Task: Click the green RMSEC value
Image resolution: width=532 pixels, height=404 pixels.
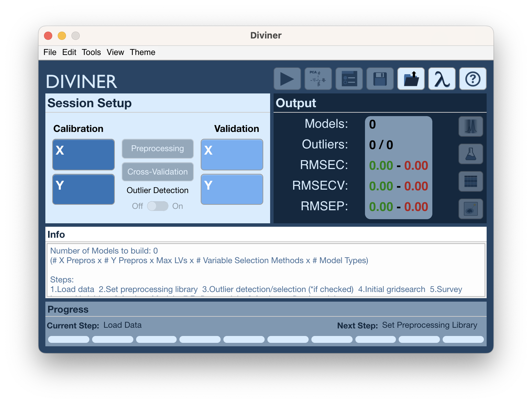Action: [x=381, y=166]
